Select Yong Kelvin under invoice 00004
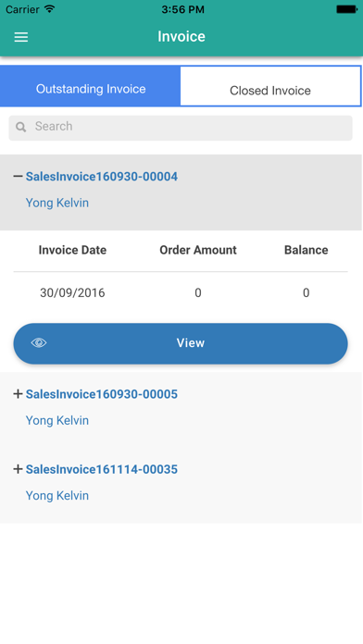Viewport: 363px width, 644px height. point(57,203)
